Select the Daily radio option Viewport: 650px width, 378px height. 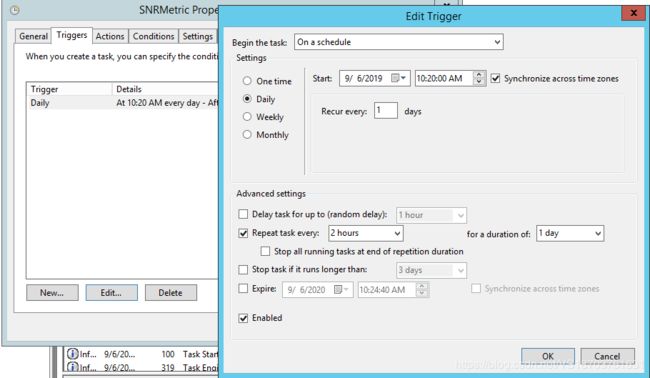coord(247,99)
